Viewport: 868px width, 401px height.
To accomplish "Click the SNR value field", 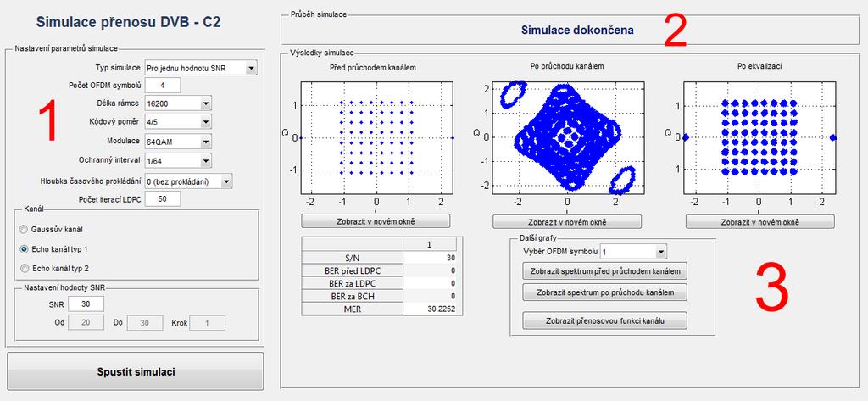I will click(86, 304).
